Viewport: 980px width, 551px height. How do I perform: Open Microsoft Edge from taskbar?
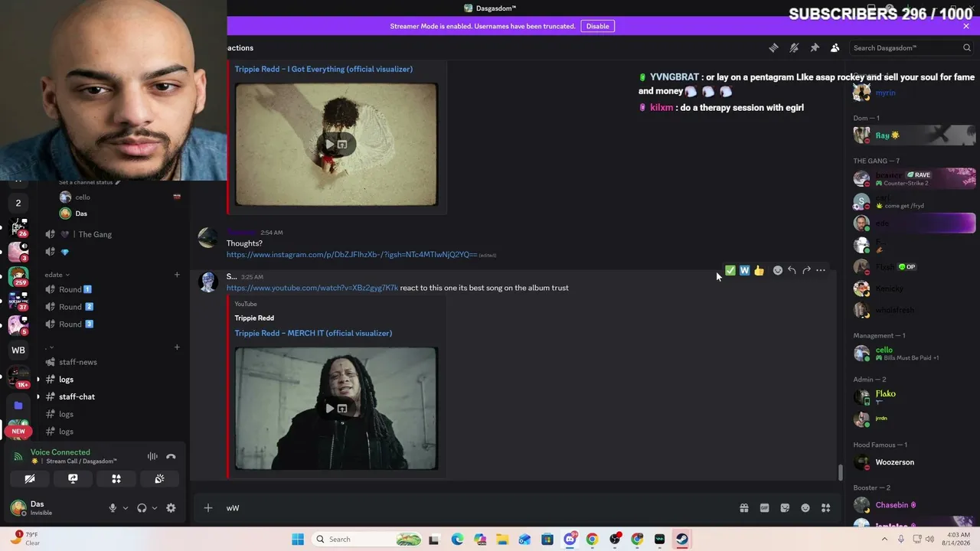click(x=457, y=539)
